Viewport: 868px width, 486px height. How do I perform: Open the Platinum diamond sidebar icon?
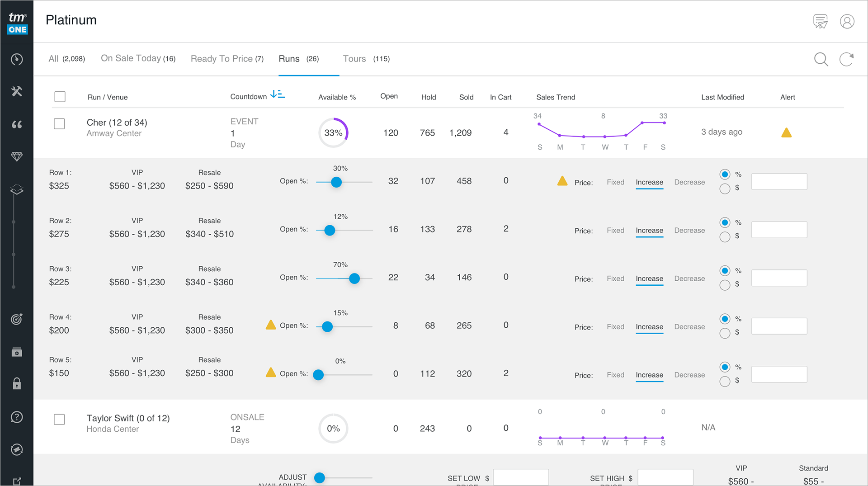point(17,156)
